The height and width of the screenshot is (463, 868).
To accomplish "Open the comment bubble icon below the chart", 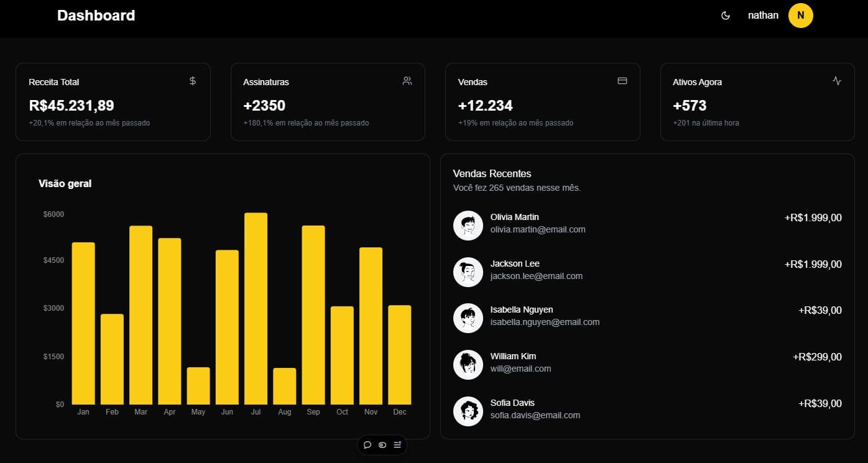I will pos(367,445).
